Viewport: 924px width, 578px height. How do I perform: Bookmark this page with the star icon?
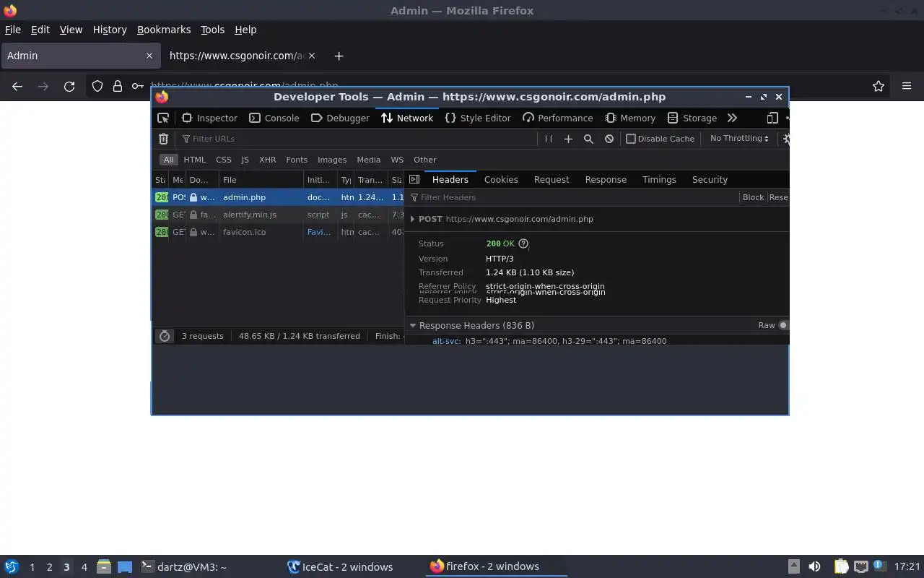879,86
